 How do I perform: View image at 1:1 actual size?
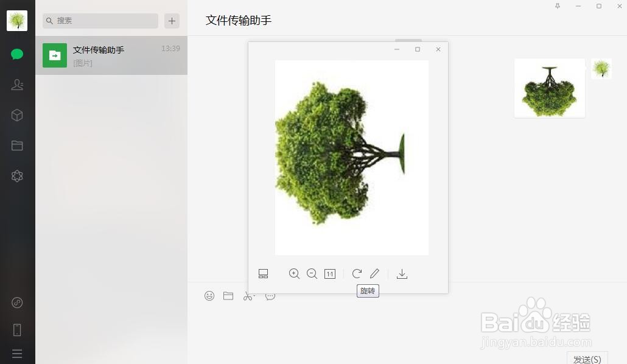click(x=330, y=273)
